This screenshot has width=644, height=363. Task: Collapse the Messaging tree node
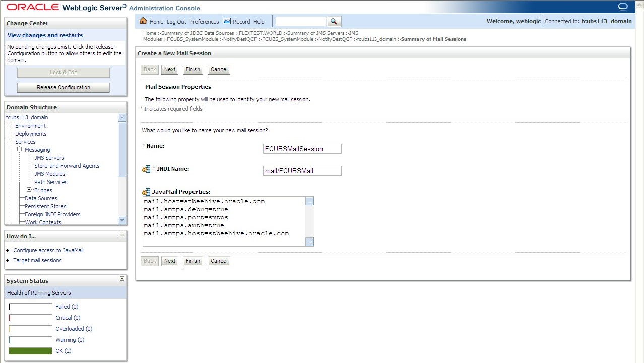point(19,150)
